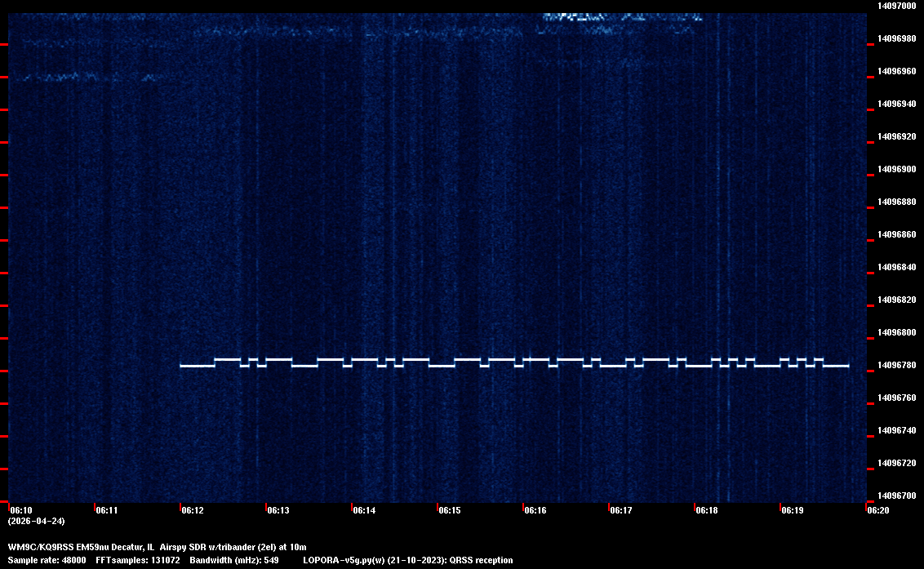Select the 06:17 time tick label
924x569 pixels.
(x=621, y=510)
